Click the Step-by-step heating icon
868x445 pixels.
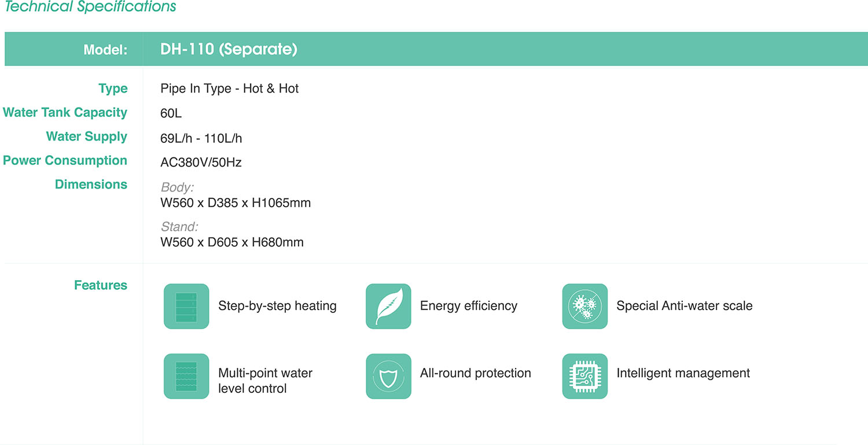click(186, 306)
